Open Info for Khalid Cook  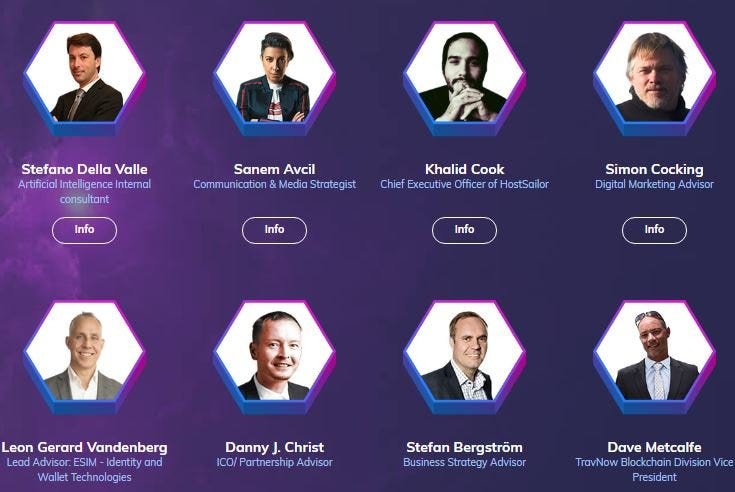tap(464, 230)
